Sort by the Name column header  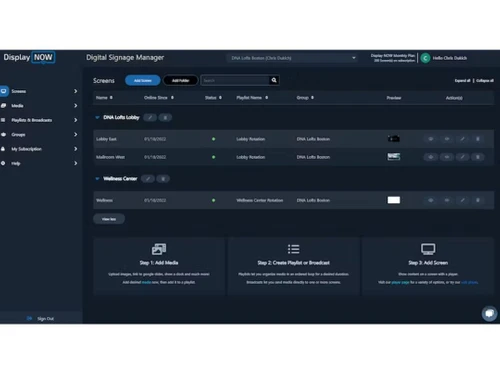tap(104, 98)
